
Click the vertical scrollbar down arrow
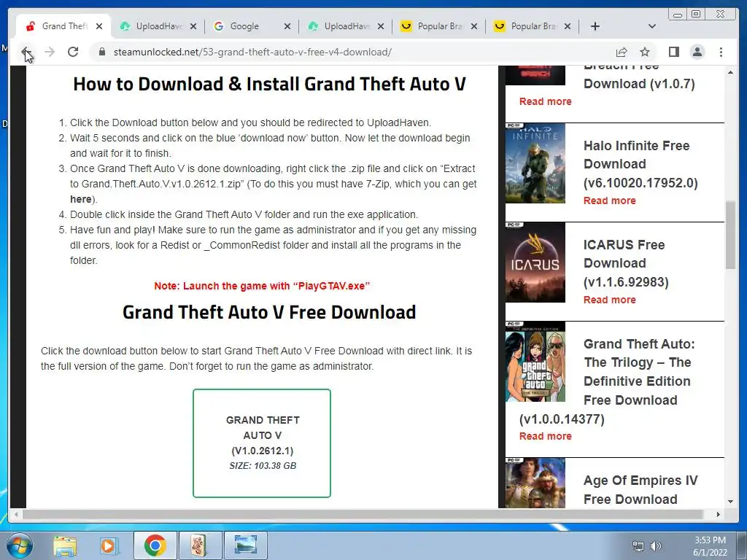point(730,502)
